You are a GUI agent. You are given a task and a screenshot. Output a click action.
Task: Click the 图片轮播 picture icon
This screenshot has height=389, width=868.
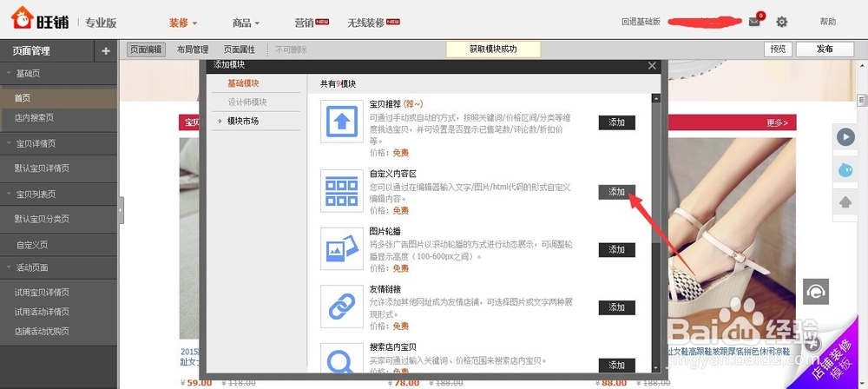[341, 249]
